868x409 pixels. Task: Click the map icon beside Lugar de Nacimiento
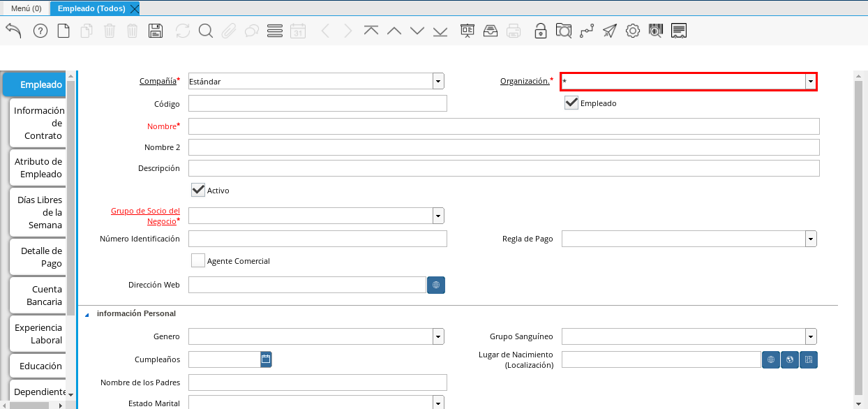point(809,359)
